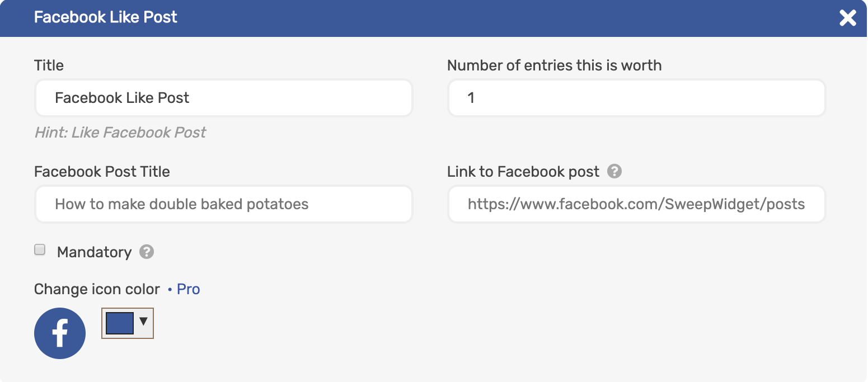Screen dimensions: 868x382
Task: Click the 'Hint: Like Facebook Post' text
Action: pyautogui.click(x=120, y=133)
